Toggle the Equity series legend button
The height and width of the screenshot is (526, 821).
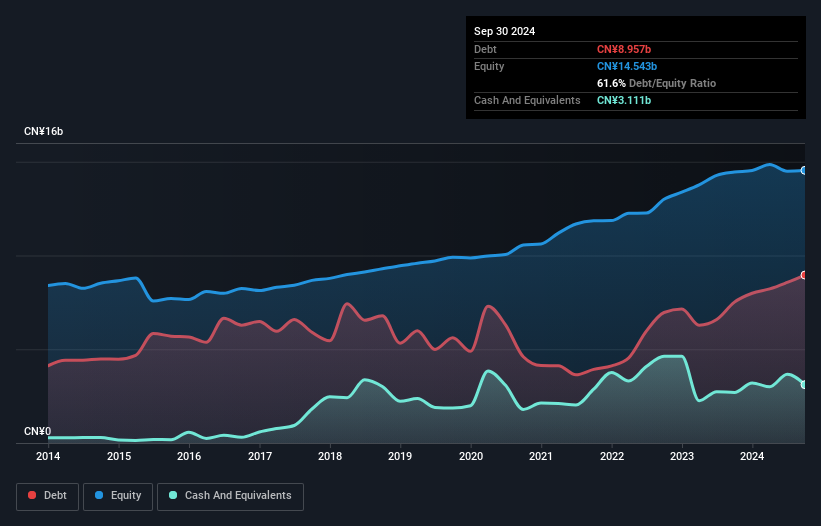118,496
